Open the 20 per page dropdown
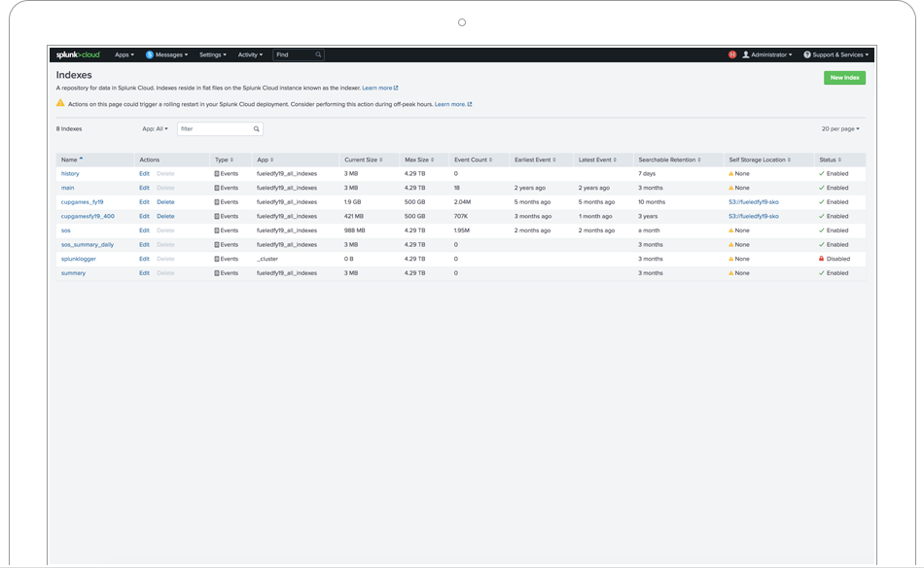924x568 pixels. click(x=841, y=129)
